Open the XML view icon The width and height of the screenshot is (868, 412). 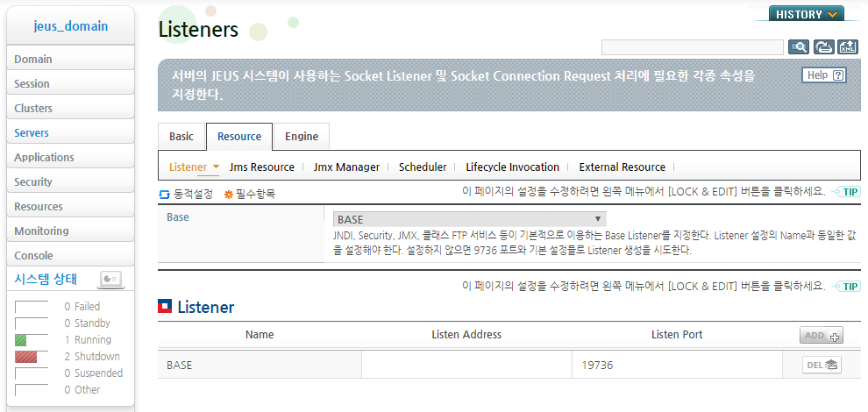[848, 47]
